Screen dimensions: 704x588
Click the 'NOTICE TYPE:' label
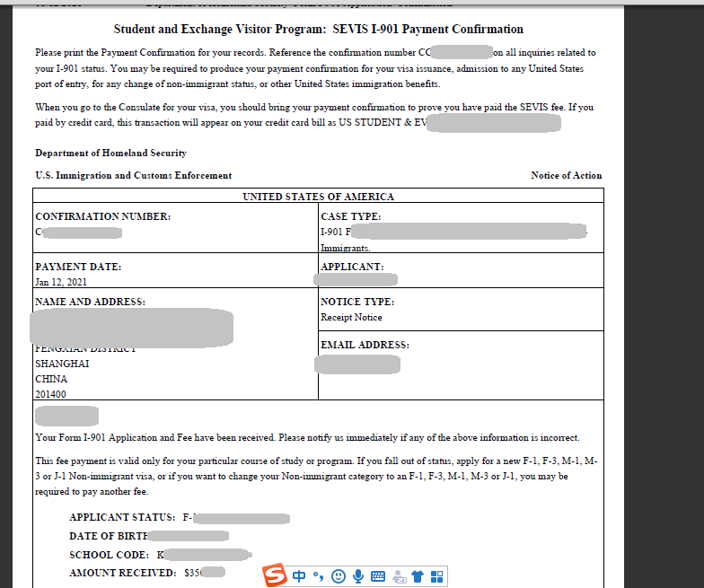click(x=357, y=302)
